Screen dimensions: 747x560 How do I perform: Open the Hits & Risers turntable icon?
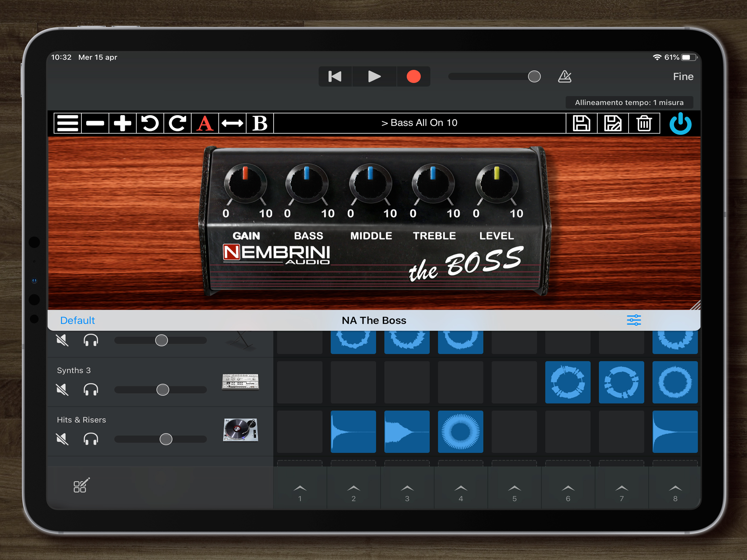tap(240, 430)
